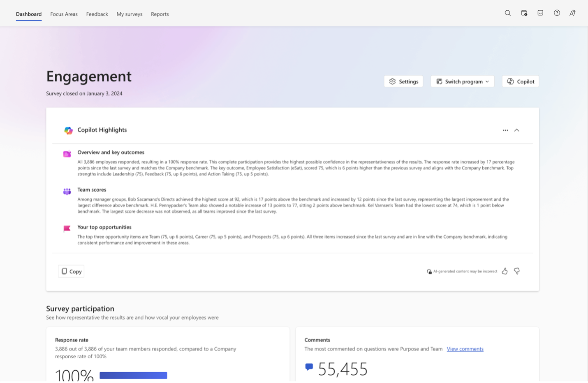Copy the Copilot highlights text
The width and height of the screenshot is (588, 383).
pos(71,272)
